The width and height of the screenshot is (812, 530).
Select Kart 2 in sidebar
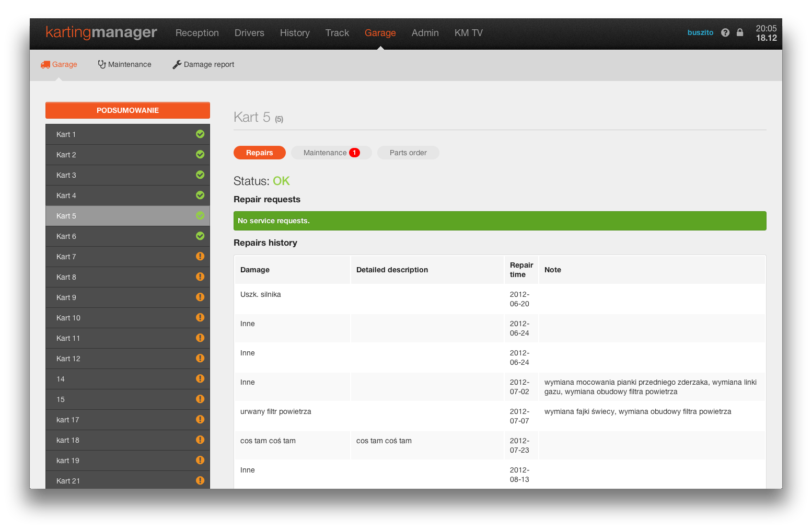tap(127, 155)
